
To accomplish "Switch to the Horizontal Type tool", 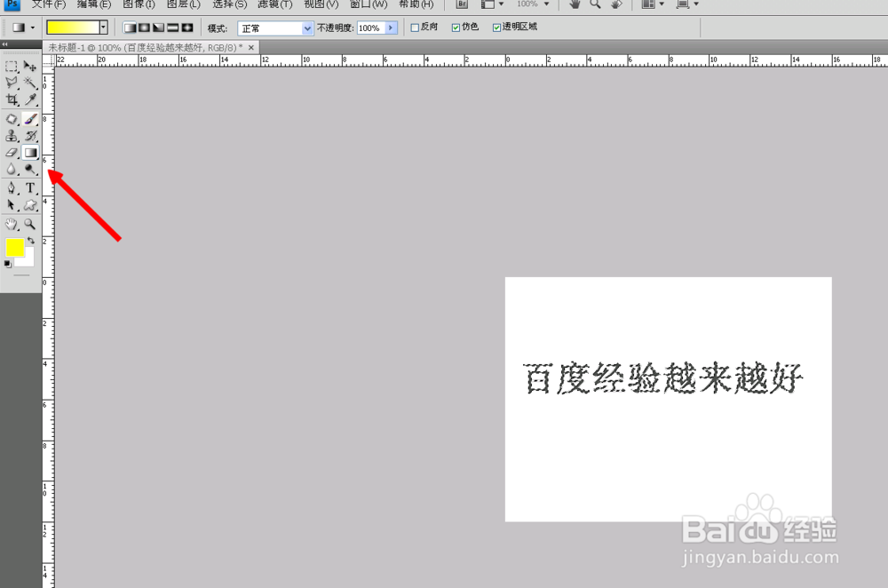I will click(x=29, y=187).
